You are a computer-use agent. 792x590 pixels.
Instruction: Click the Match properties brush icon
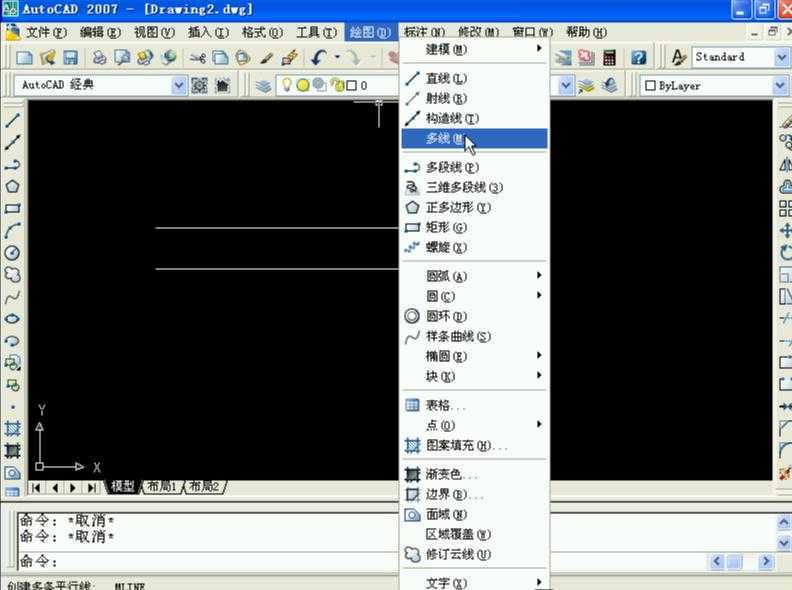click(x=267, y=58)
